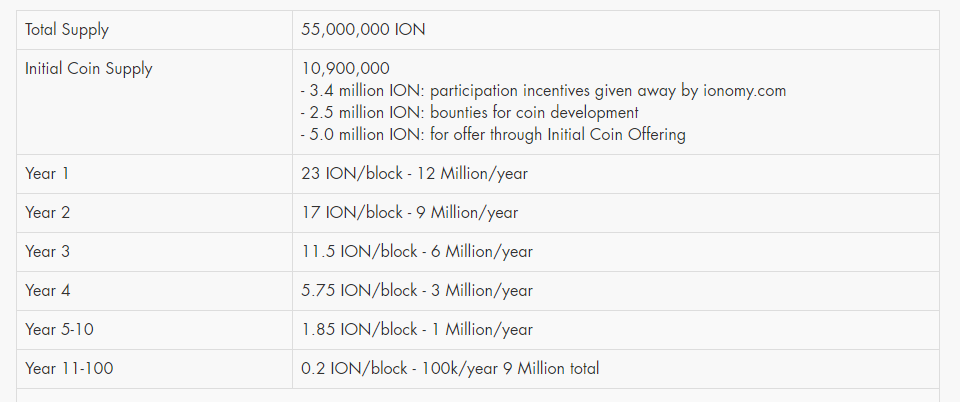The height and width of the screenshot is (402, 960).
Task: Select the Year 5-10 row label
Action: (59, 330)
